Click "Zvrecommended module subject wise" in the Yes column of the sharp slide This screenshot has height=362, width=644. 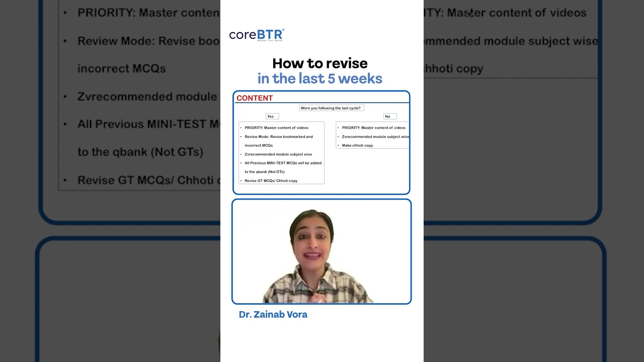tap(278, 154)
